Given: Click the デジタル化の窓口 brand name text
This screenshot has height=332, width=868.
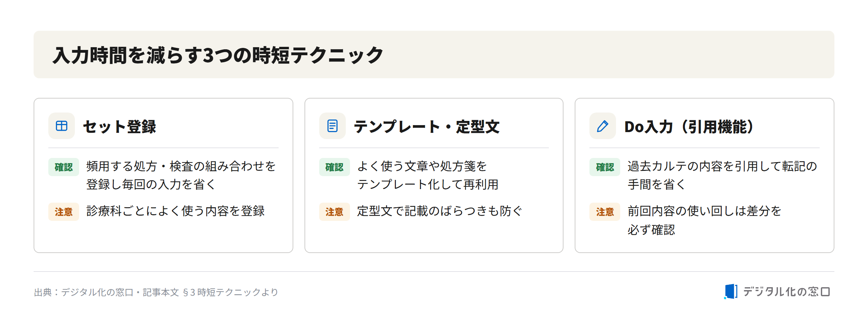Looking at the screenshot, I should pos(786,291).
